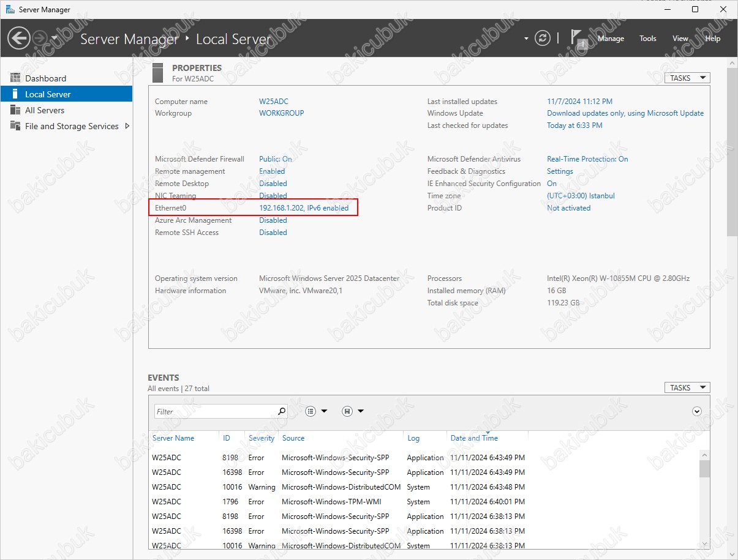Click the Properties server icon
Image resolution: width=738 pixels, height=560 pixels.
pos(158,72)
